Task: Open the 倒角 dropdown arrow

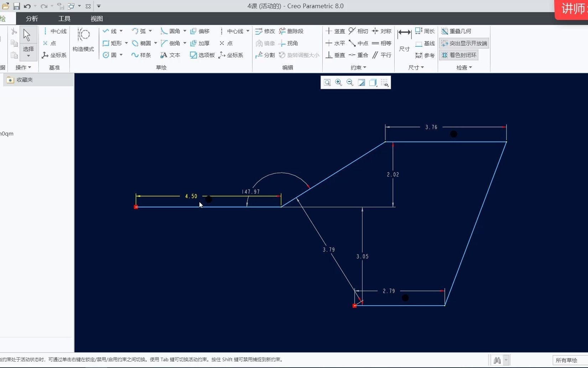Action: (x=185, y=43)
